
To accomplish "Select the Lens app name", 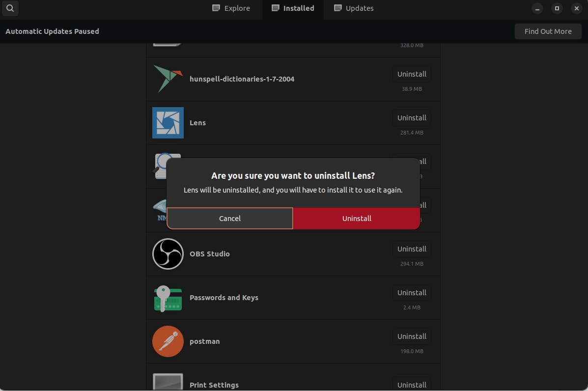I will [197, 123].
